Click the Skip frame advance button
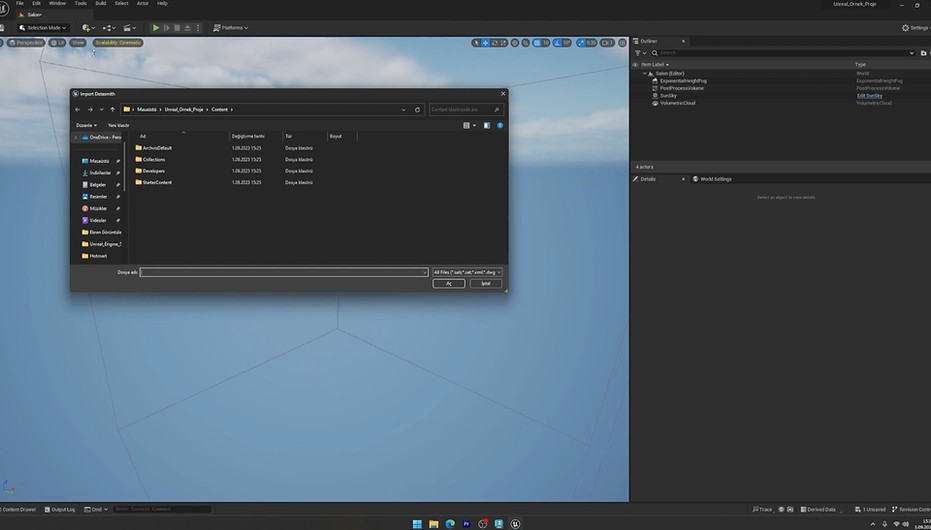Screen dimensions: 931x530 pyautogui.click(x=166, y=28)
